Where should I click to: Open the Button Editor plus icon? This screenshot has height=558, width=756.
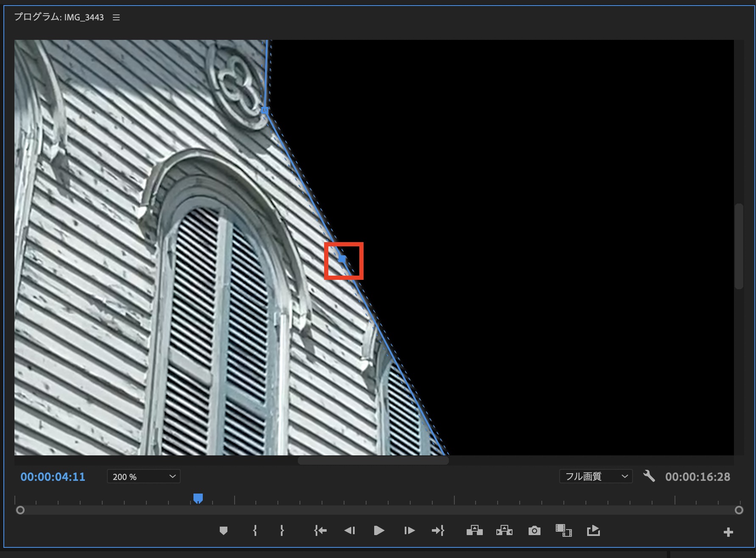click(x=728, y=532)
